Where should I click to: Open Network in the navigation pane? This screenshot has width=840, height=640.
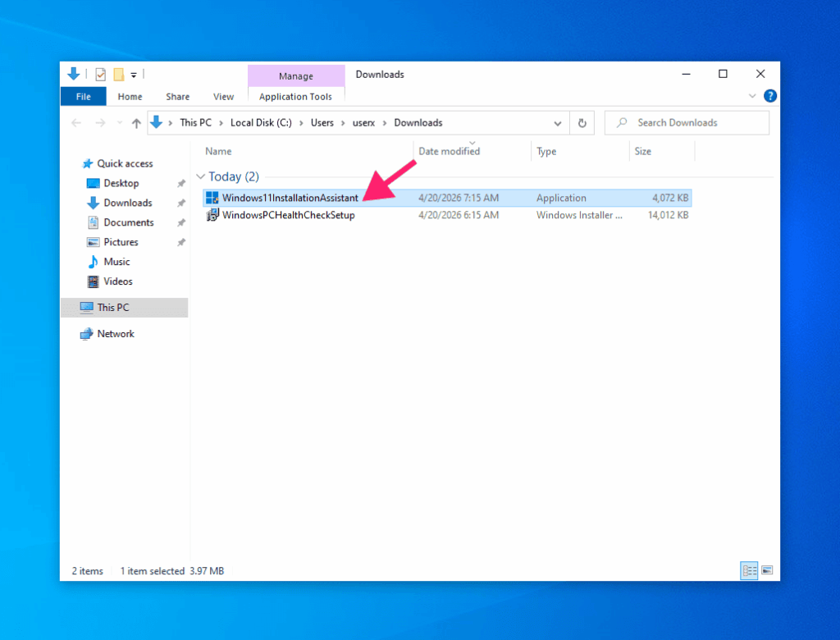click(115, 334)
